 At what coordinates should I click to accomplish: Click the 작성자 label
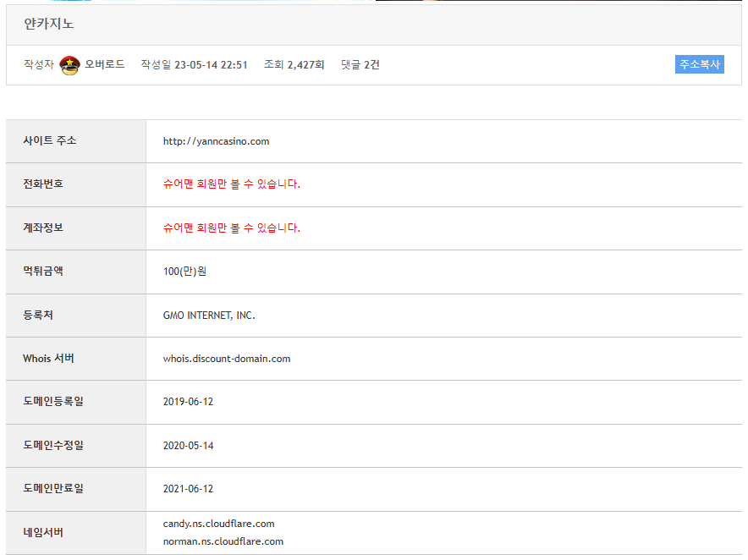pyautogui.click(x=39, y=64)
